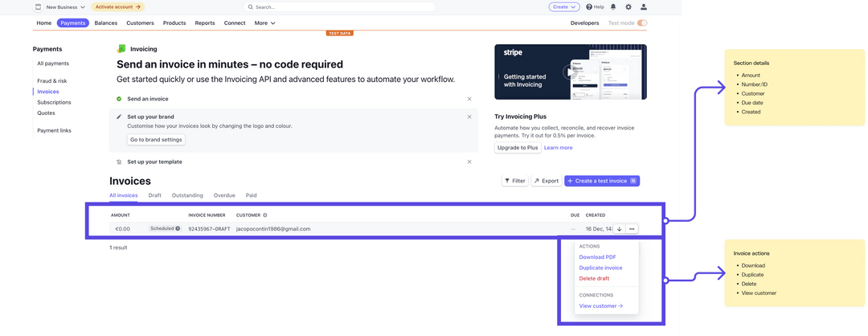
Task: Open the user profile icon
Action: (643, 6)
